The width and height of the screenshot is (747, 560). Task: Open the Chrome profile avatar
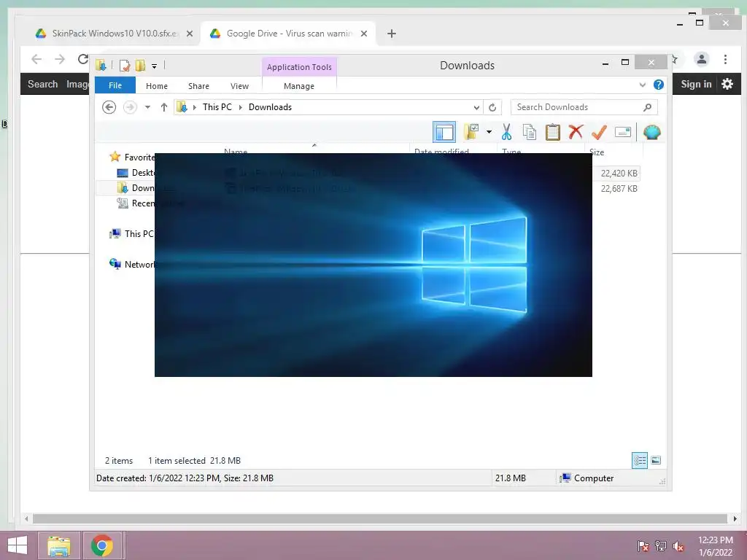coord(701,59)
